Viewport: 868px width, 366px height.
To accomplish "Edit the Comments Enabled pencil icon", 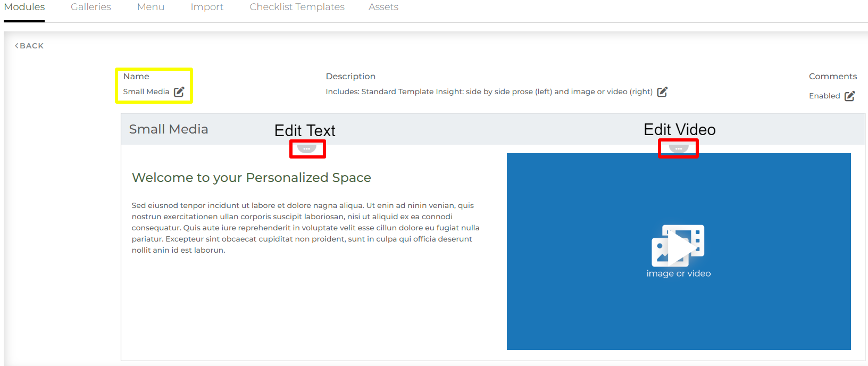I will tap(850, 96).
